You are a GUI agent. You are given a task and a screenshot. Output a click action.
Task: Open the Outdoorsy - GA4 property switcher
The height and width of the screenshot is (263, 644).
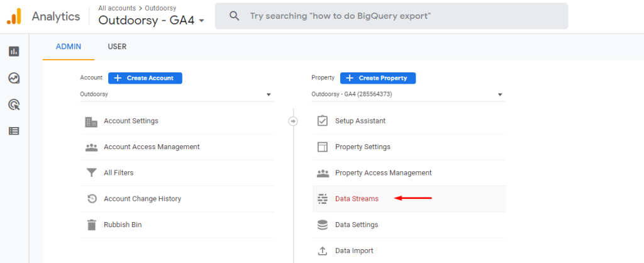tap(151, 20)
